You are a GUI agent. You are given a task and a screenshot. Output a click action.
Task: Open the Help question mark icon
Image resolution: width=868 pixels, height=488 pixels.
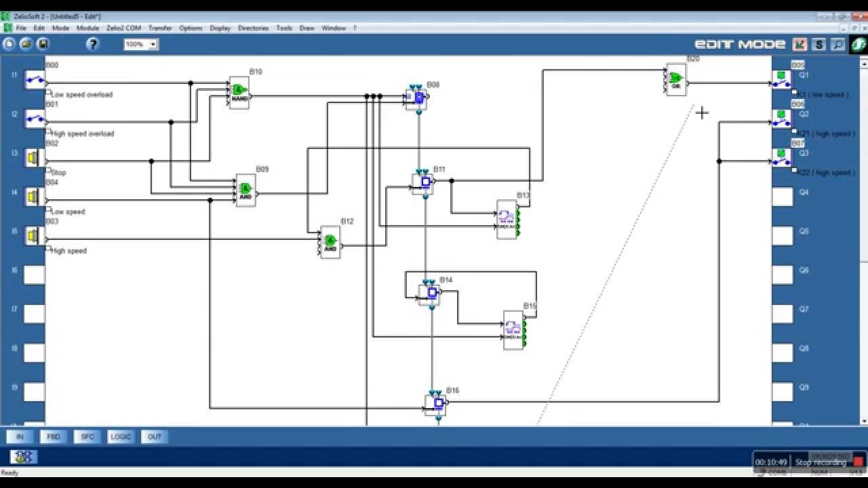pyautogui.click(x=93, y=44)
